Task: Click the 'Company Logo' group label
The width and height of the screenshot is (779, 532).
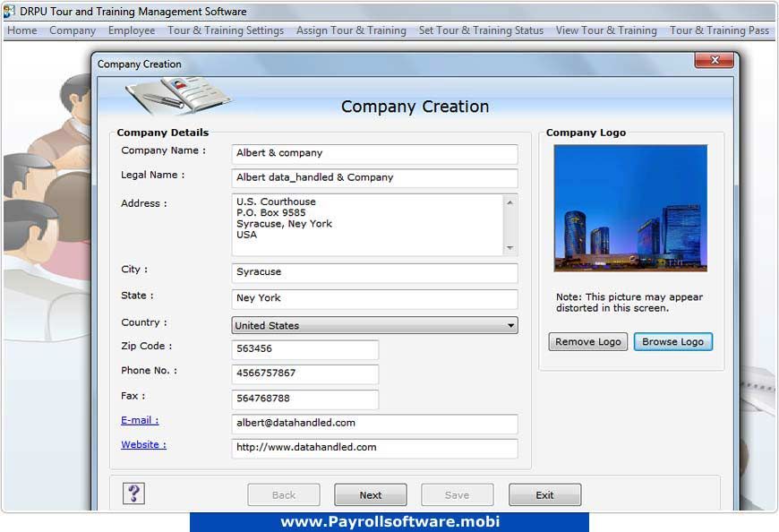Action: click(x=586, y=133)
